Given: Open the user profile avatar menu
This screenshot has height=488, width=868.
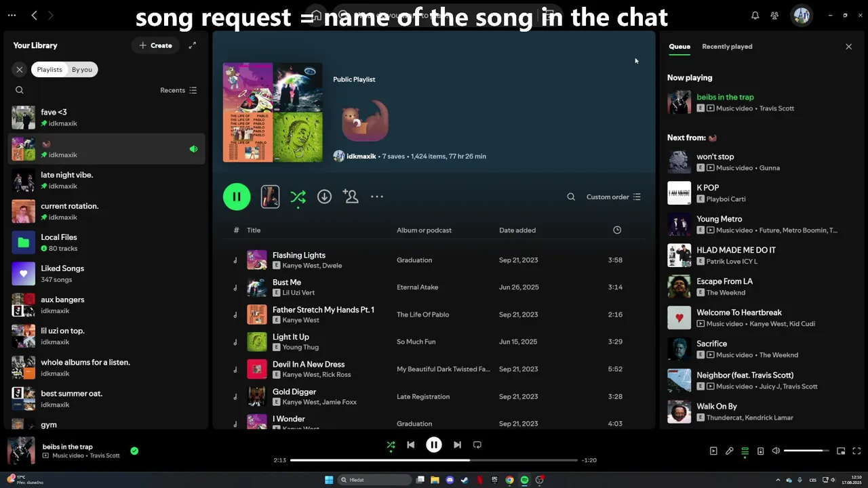Looking at the screenshot, I should pos(802,15).
